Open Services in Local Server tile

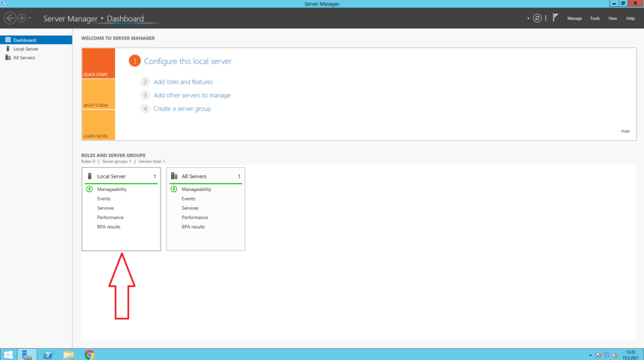105,208
